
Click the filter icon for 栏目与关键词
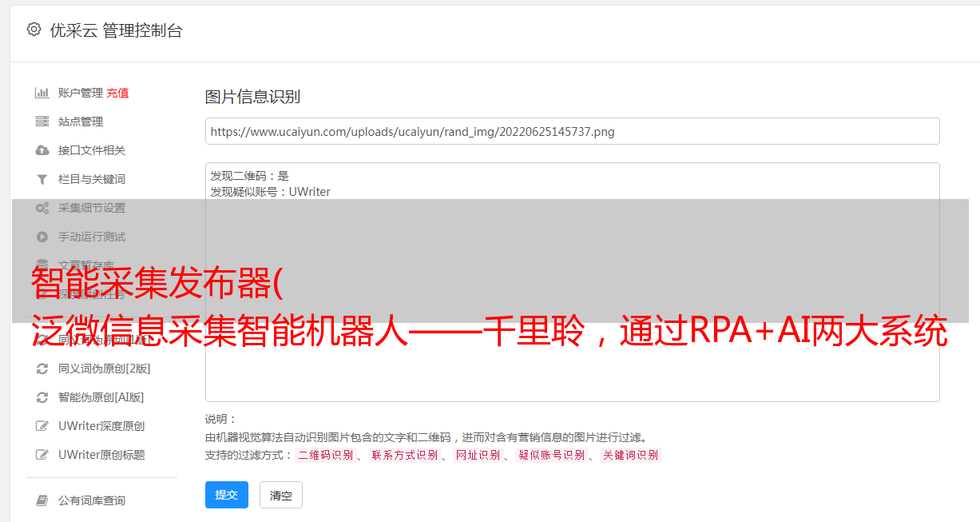coord(42,179)
